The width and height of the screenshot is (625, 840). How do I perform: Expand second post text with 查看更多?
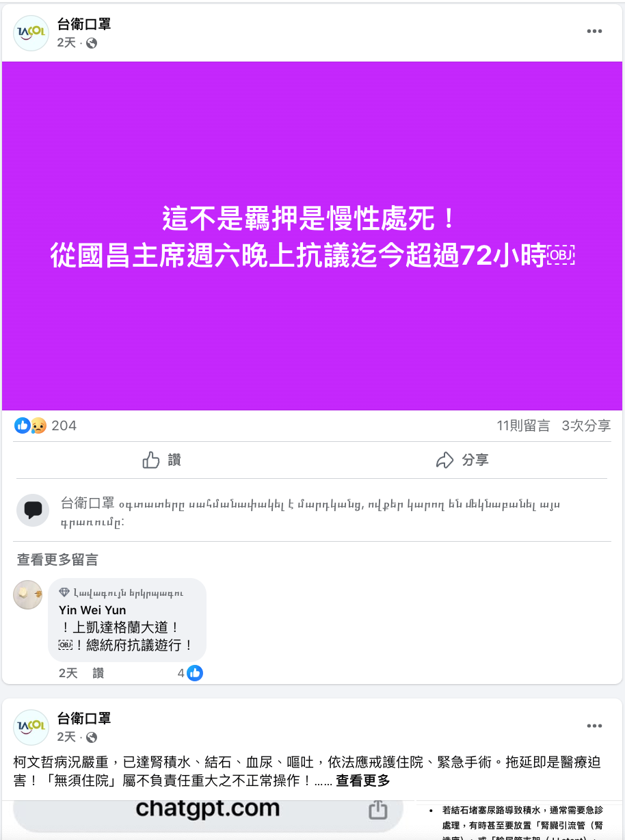(363, 780)
